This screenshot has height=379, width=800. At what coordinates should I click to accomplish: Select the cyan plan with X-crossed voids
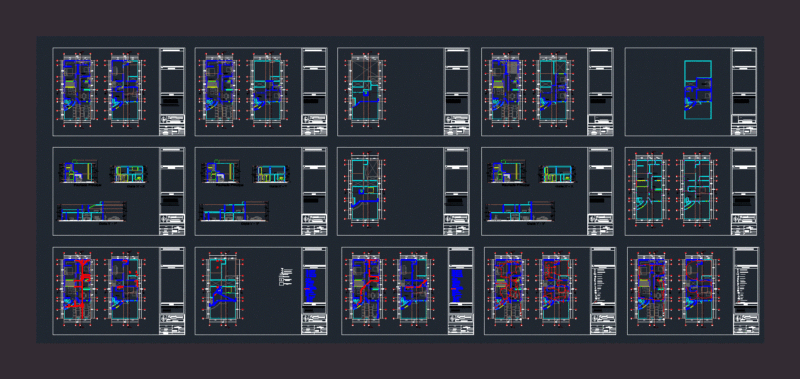pyautogui.click(x=364, y=90)
